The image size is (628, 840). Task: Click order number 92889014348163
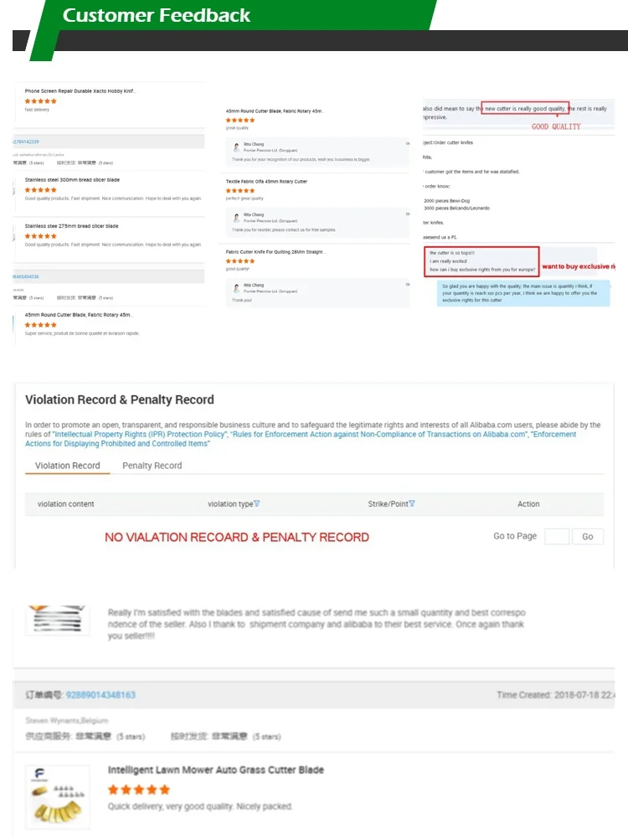pyautogui.click(x=100, y=695)
